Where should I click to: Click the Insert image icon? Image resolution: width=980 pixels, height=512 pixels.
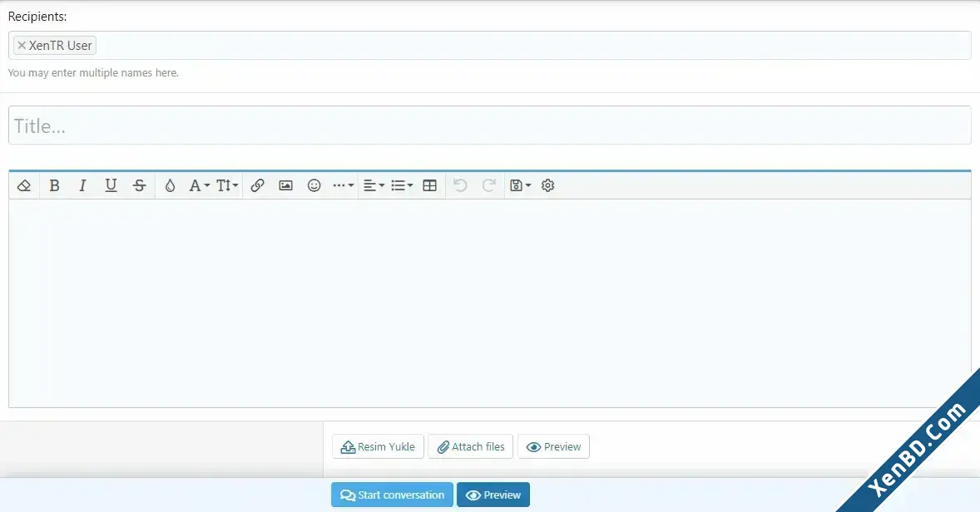click(x=285, y=185)
